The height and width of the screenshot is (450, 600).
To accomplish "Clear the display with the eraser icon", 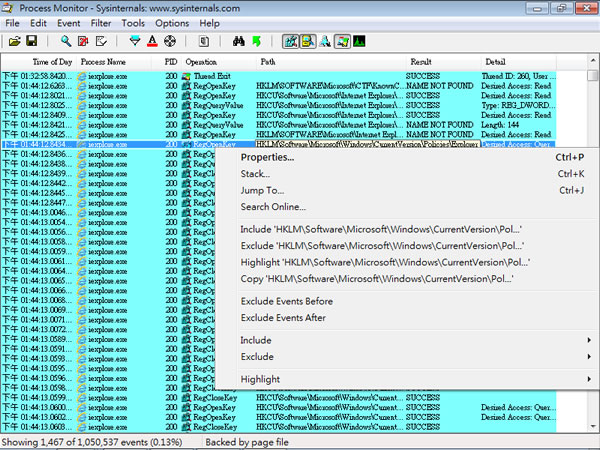I will (101, 41).
